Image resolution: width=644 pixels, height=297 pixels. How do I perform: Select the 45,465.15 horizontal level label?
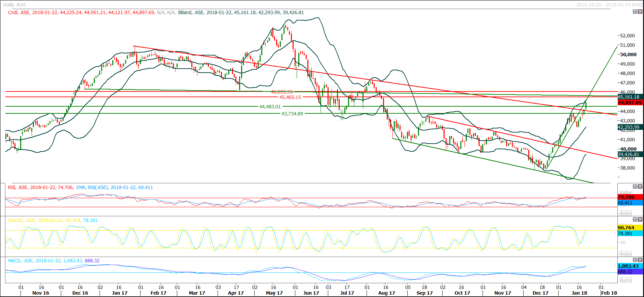(290, 97)
